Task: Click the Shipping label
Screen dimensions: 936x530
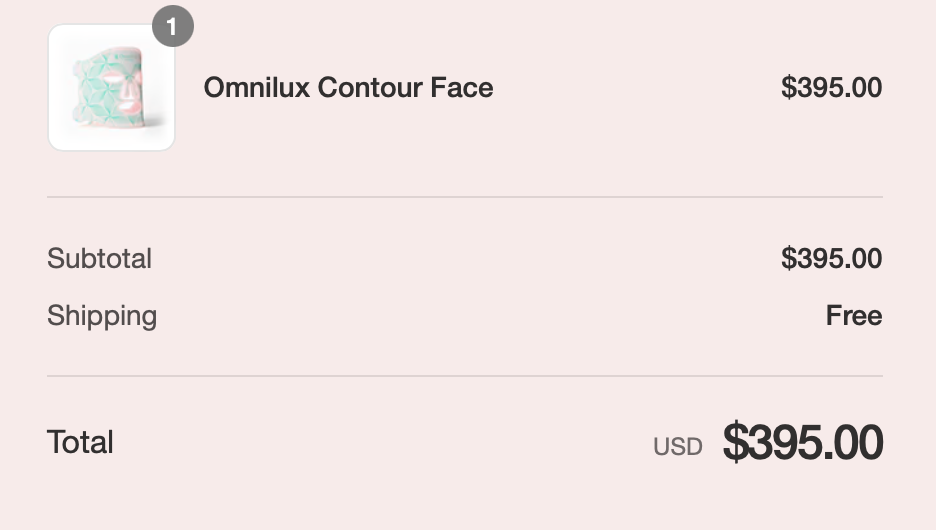Action: point(102,316)
